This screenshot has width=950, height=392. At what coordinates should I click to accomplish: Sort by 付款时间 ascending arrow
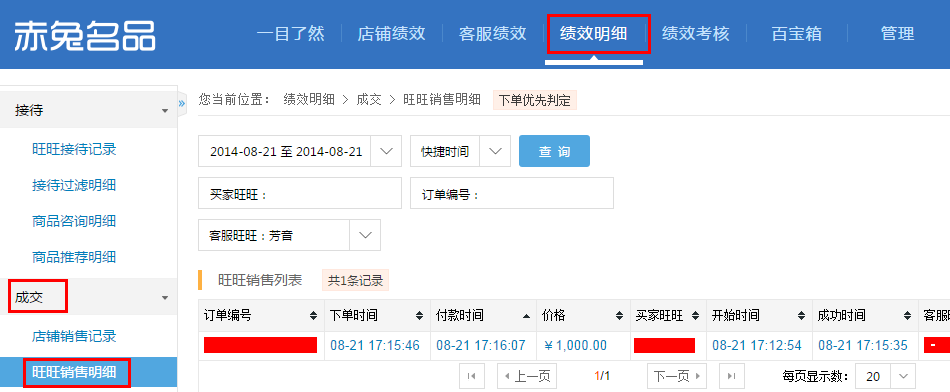point(526,316)
